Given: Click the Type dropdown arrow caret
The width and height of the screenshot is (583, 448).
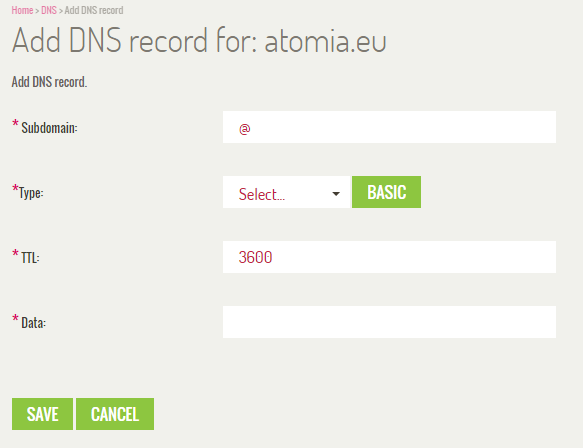Looking at the screenshot, I should (x=336, y=194).
